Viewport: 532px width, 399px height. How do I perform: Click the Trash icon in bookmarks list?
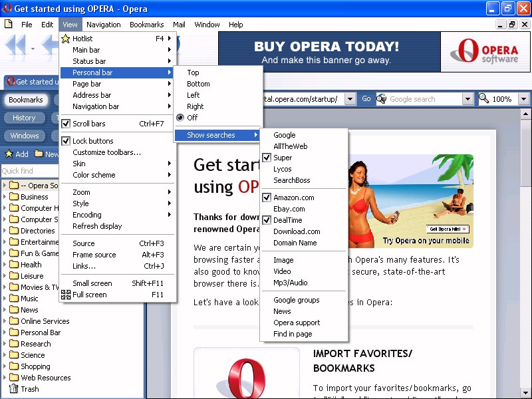(x=13, y=389)
